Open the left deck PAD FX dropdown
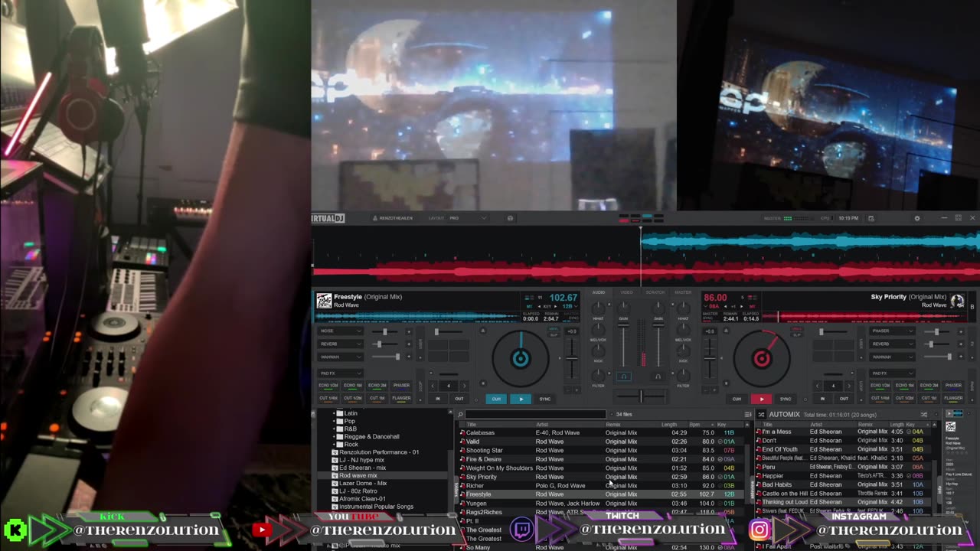 pyautogui.click(x=341, y=373)
